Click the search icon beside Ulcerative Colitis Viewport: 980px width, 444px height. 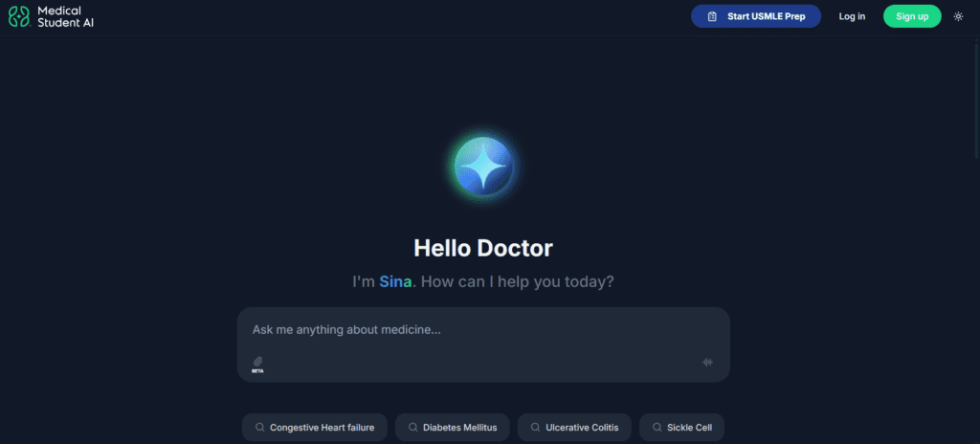536,428
